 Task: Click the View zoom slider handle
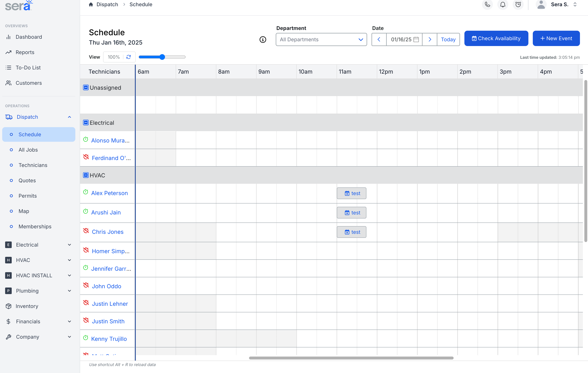click(x=162, y=57)
